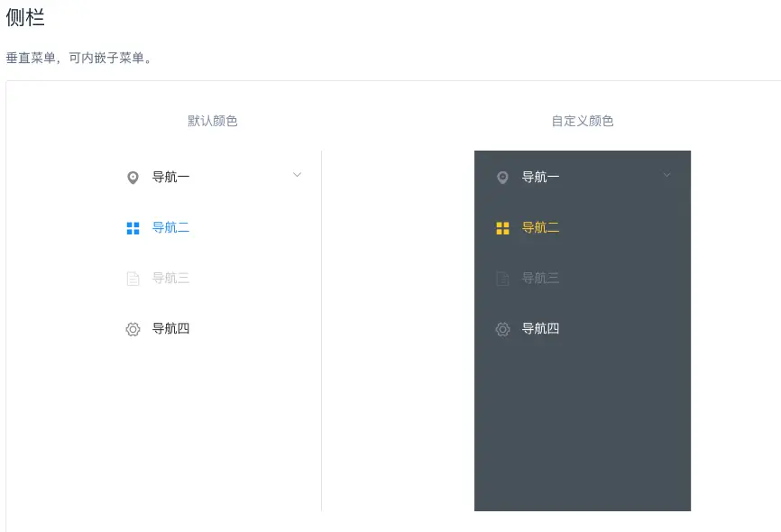Screen dimensions: 781x532
Task: Choose 导航四 in the dark menu
Action: pyautogui.click(x=540, y=329)
